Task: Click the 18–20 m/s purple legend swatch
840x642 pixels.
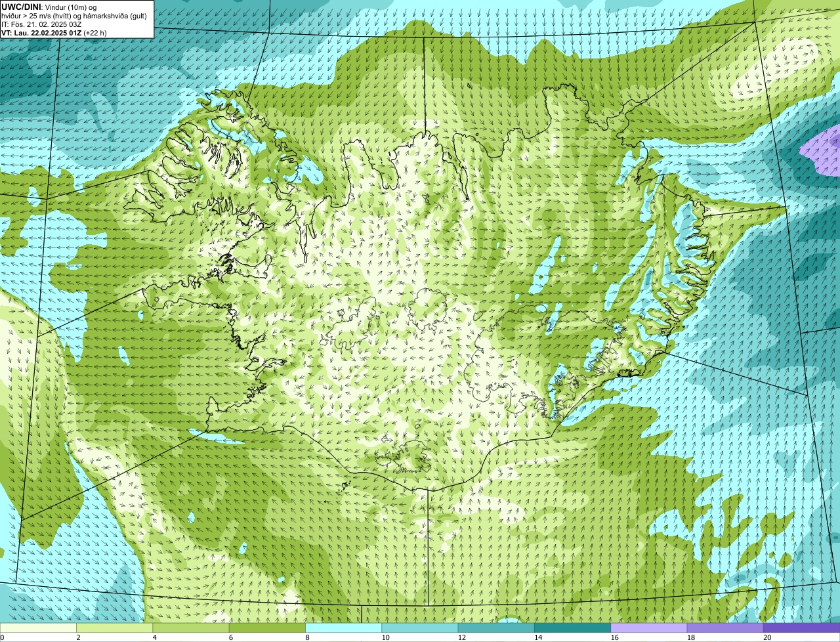Action: coord(725,628)
